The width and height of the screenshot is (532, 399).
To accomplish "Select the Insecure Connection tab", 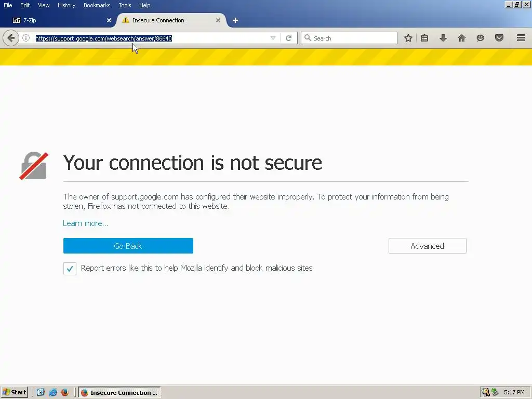I will point(171,20).
